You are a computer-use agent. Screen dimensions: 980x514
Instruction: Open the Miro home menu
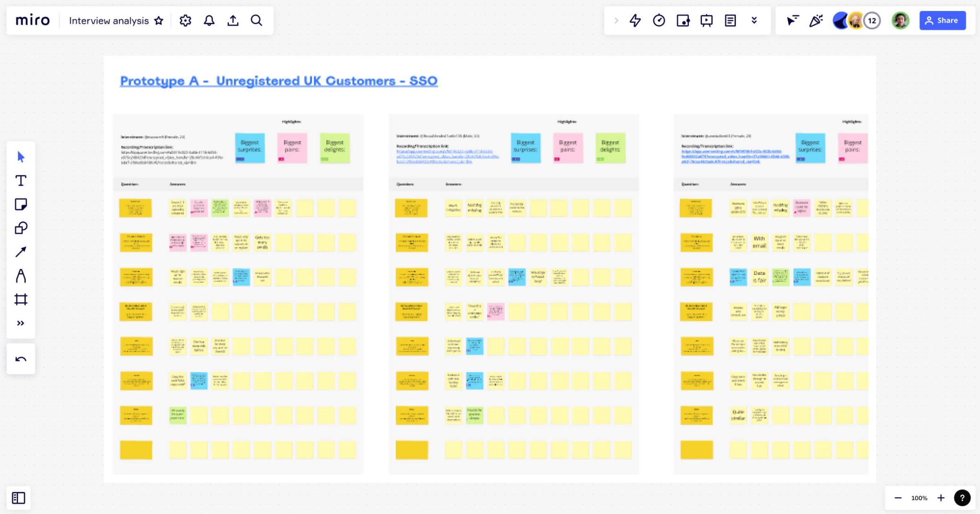tap(32, 20)
